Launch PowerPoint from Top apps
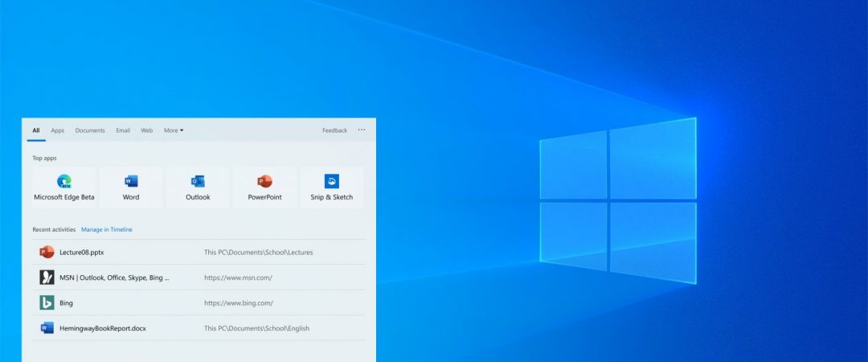 click(x=264, y=187)
